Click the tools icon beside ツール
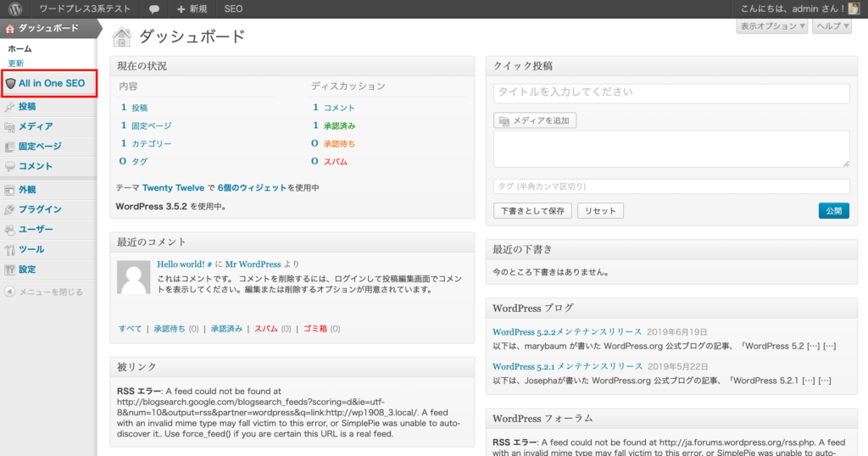This screenshot has height=456, width=868. (9, 249)
